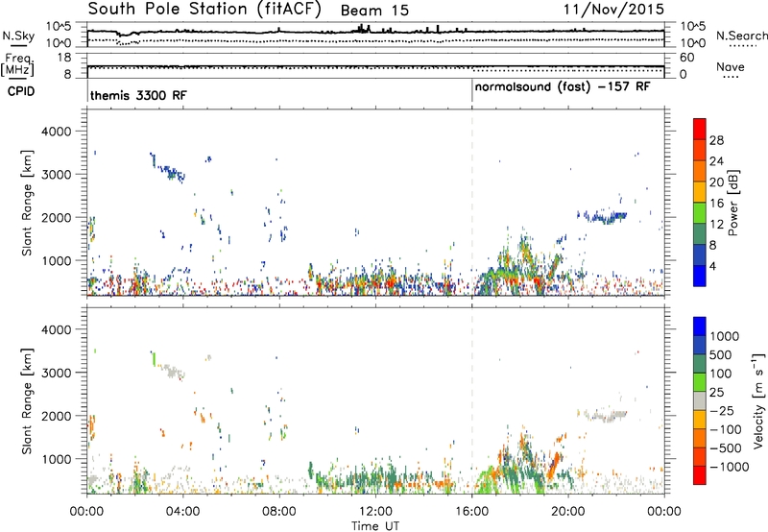The width and height of the screenshot is (768, 532).
Task: Pick the red segment of the power color bar
Action: coord(700,129)
